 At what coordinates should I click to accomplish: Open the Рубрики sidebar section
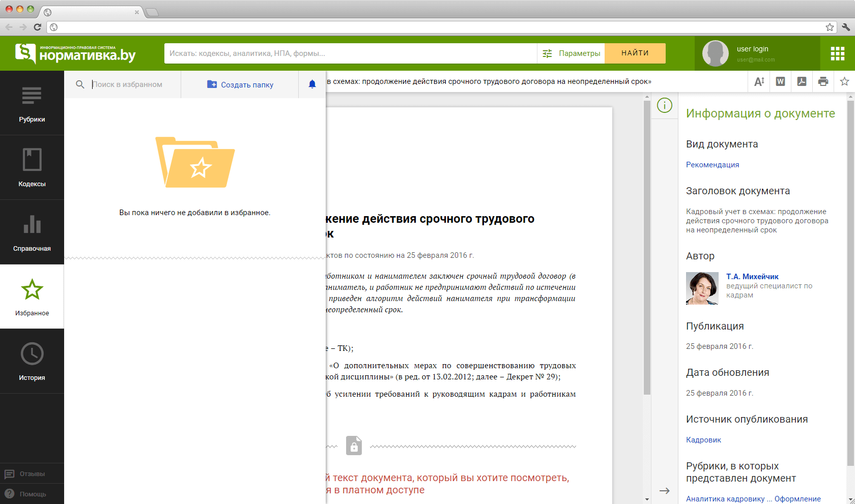click(x=32, y=103)
